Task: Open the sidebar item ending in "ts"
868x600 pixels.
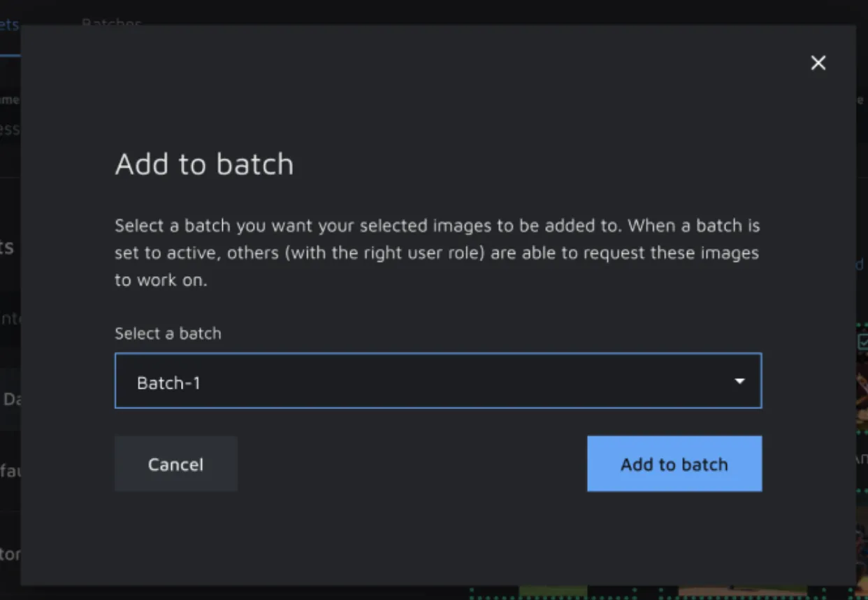Action: 8,247
